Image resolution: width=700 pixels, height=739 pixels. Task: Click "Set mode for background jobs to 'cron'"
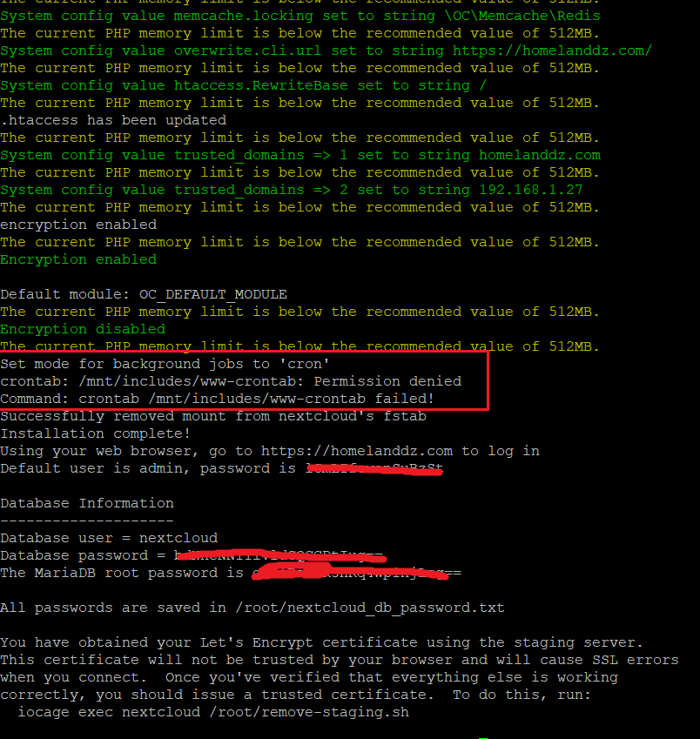click(x=165, y=364)
